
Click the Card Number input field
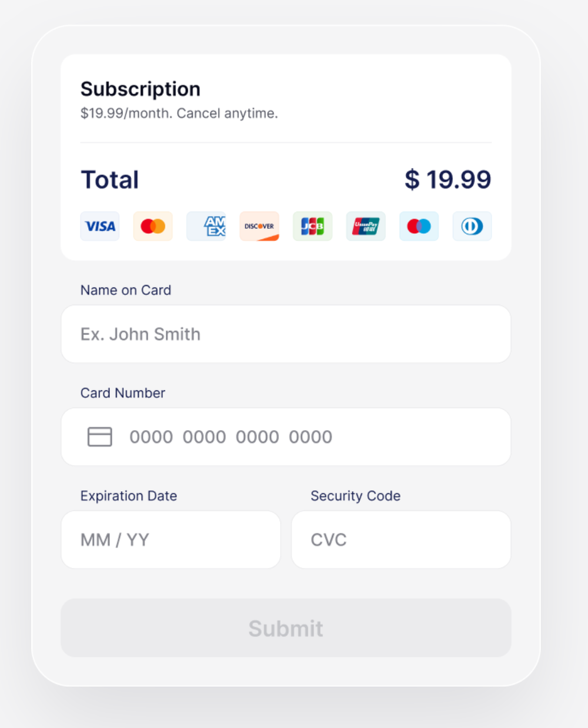click(x=286, y=437)
